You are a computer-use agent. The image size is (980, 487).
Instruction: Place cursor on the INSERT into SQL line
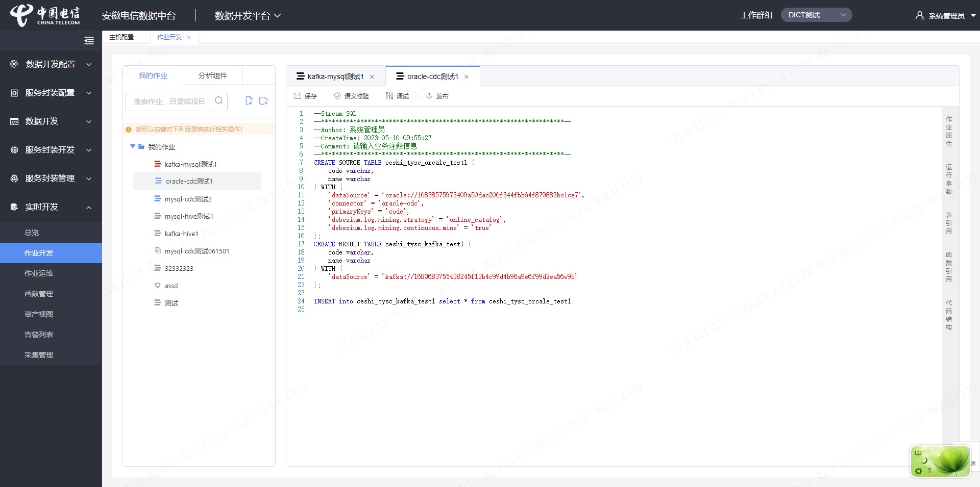click(444, 301)
